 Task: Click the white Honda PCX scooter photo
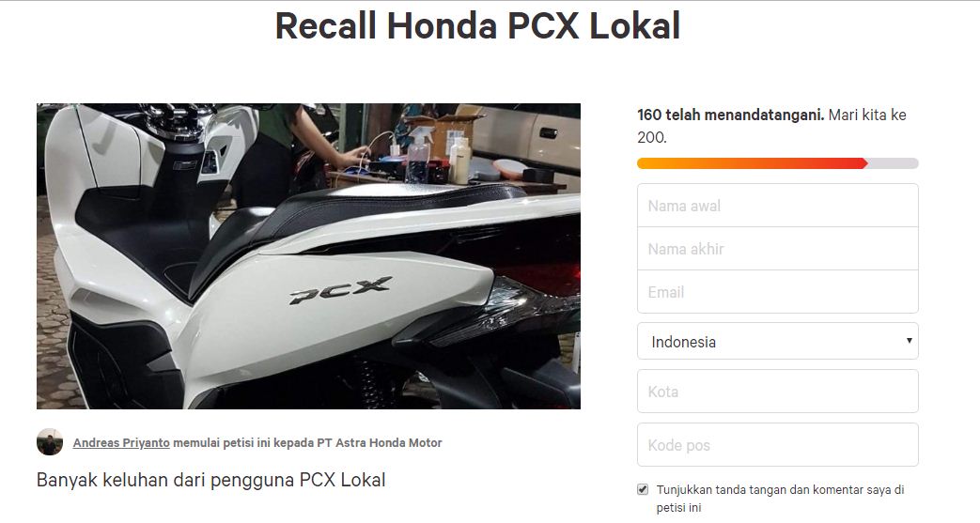(308, 256)
